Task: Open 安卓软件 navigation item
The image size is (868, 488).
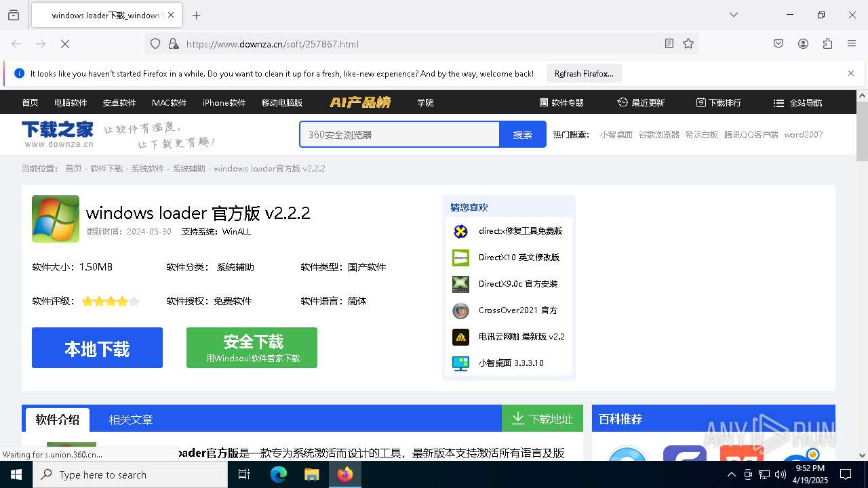Action: [119, 102]
